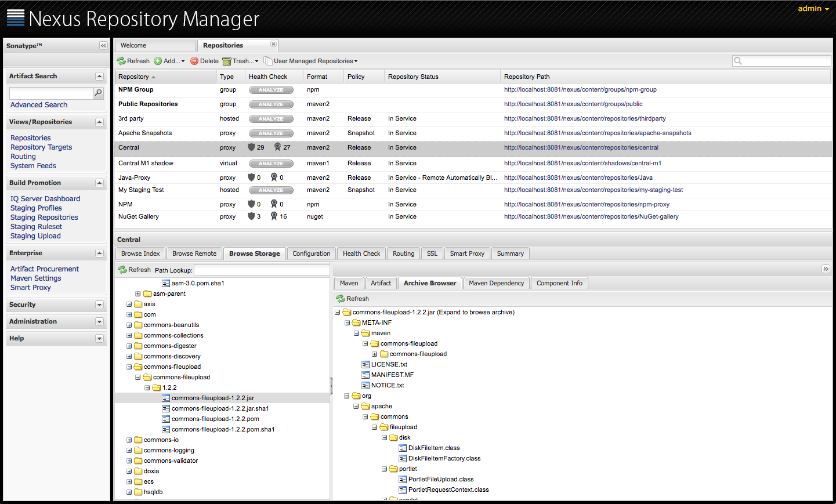Switch to the Maven Dependency tab
Image resolution: width=836 pixels, height=504 pixels.
point(496,283)
